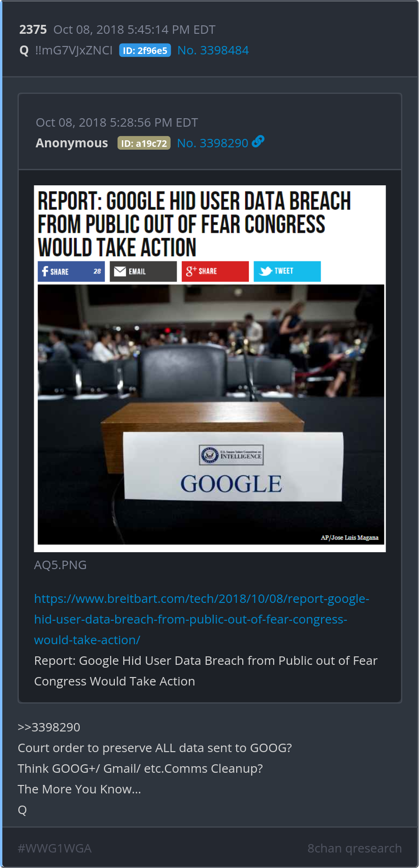Select the blue ID: 2f96e5 badge
The width and height of the screenshot is (419, 868).
(x=145, y=50)
